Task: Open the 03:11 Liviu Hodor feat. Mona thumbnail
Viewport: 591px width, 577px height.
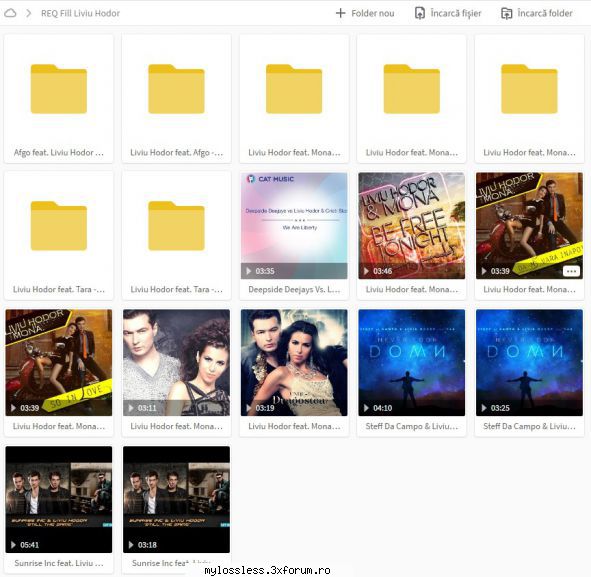Action: tap(176, 363)
